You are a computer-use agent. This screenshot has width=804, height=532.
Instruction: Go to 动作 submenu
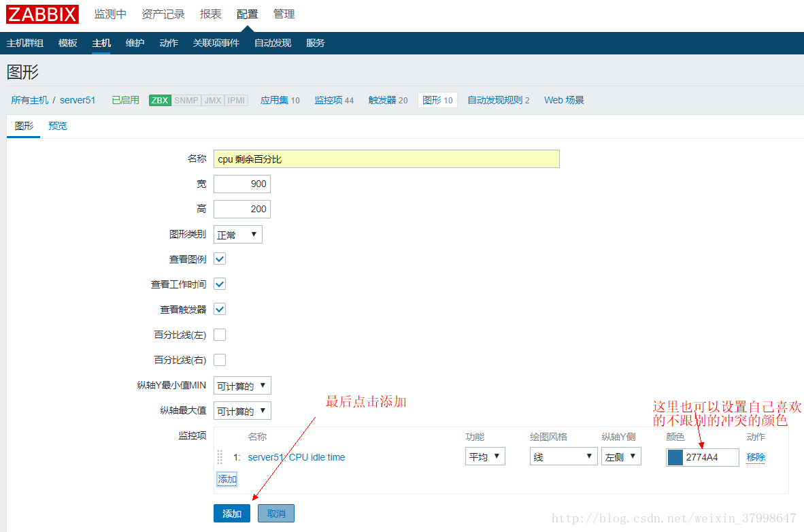coord(169,43)
